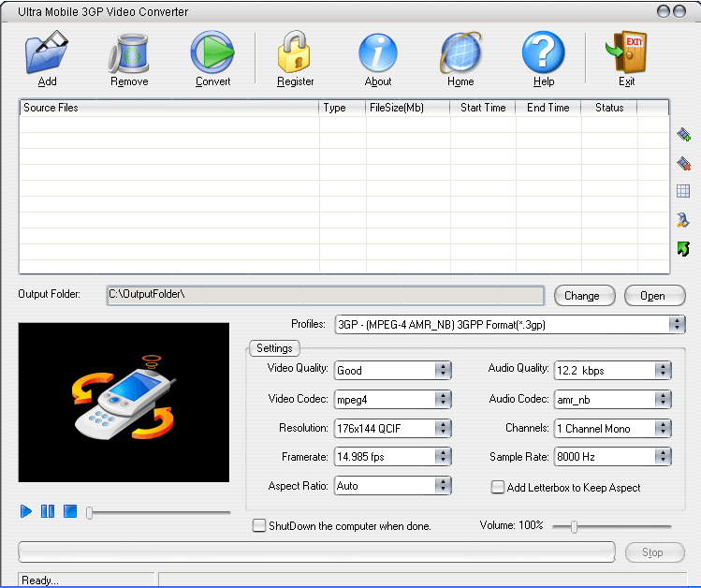Play the preview video
701x588 pixels.
26,511
